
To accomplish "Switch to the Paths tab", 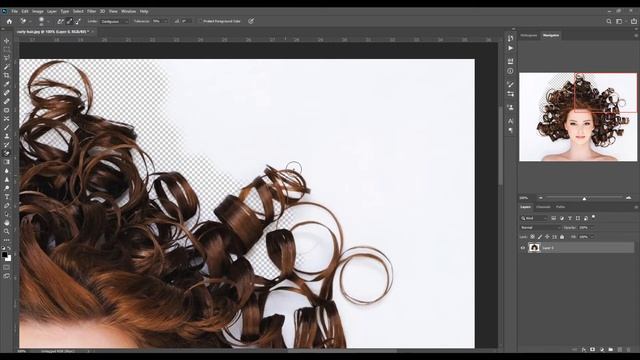I will (x=560, y=207).
